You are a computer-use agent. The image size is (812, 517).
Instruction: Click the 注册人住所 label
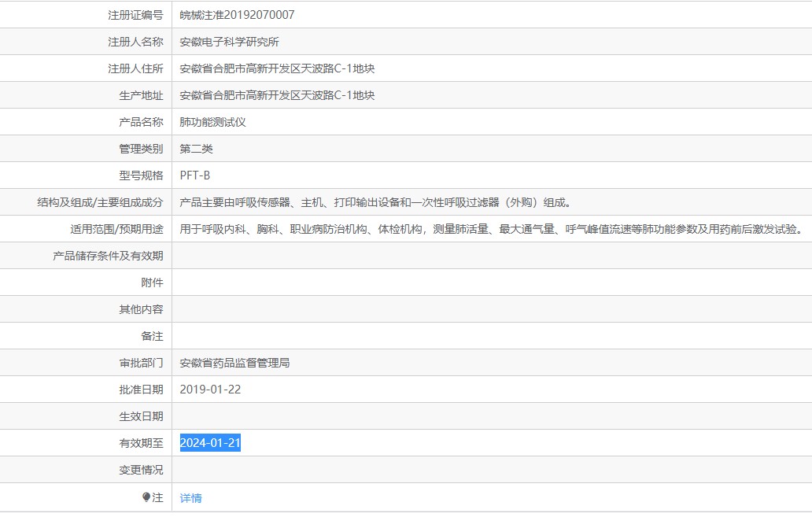pos(135,68)
